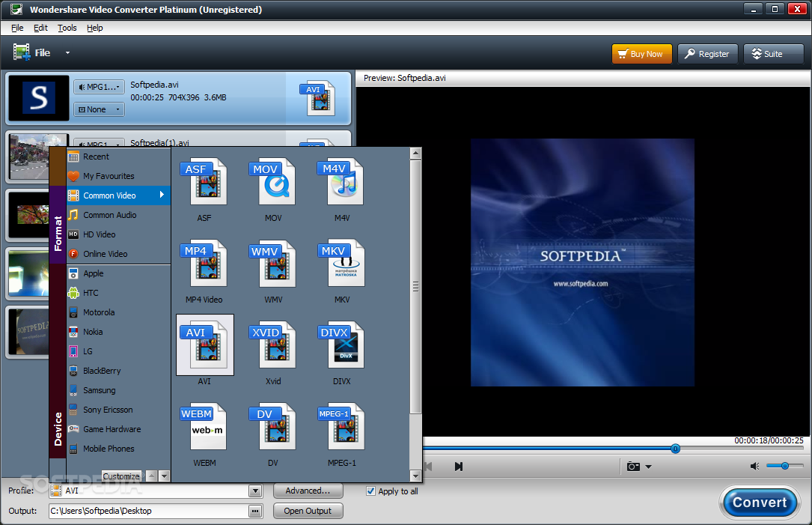Select the Softpedia.avi S thumbnail
The image size is (812, 525).
pos(39,98)
